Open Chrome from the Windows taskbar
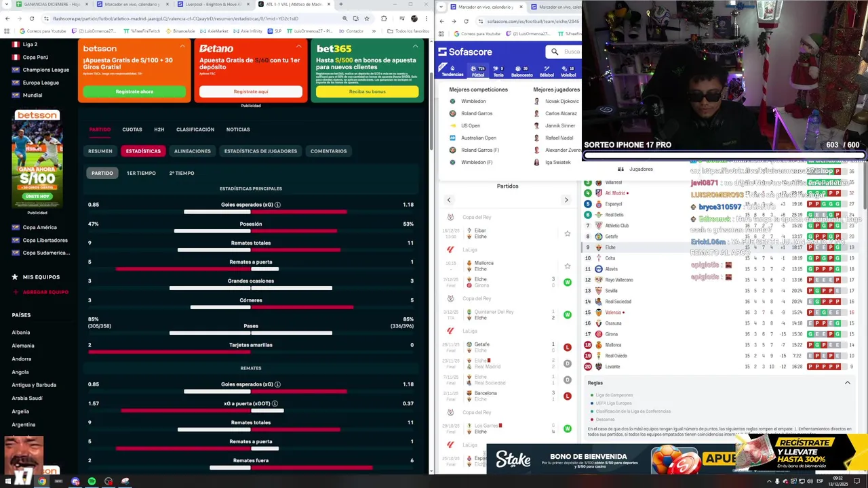 pos(42,481)
